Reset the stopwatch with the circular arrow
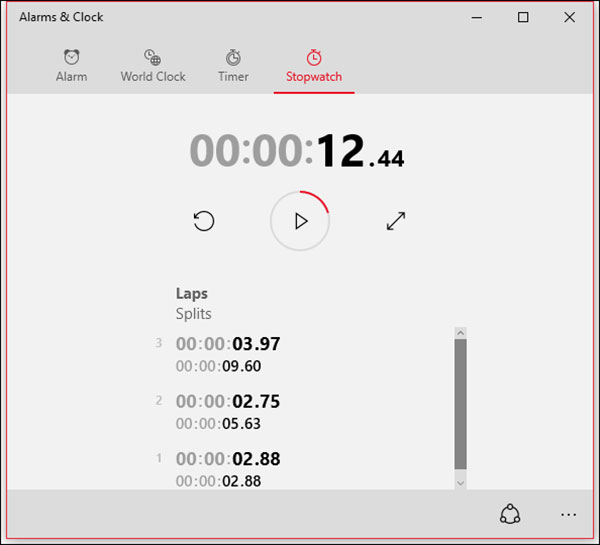The width and height of the screenshot is (600, 545). click(204, 221)
